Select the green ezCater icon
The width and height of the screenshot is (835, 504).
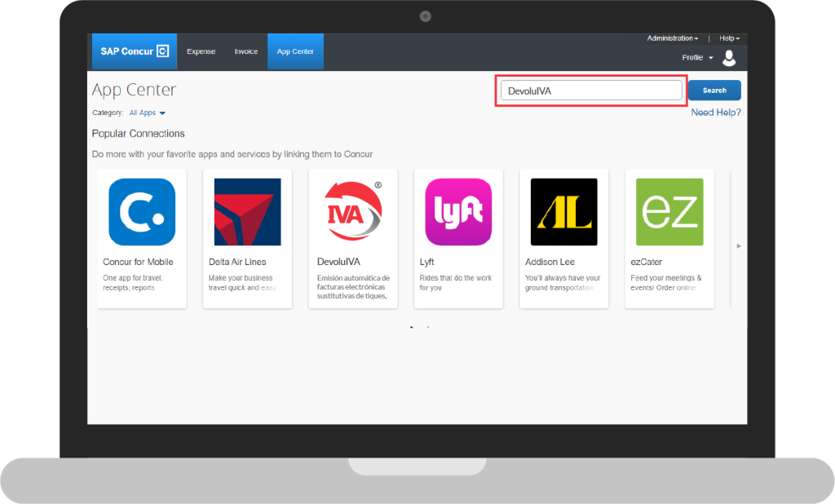tap(669, 212)
